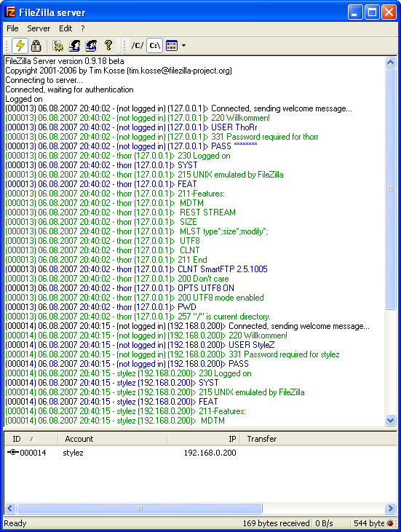401x532 pixels.
Task: Open the Edit menu
Action: tap(65, 28)
